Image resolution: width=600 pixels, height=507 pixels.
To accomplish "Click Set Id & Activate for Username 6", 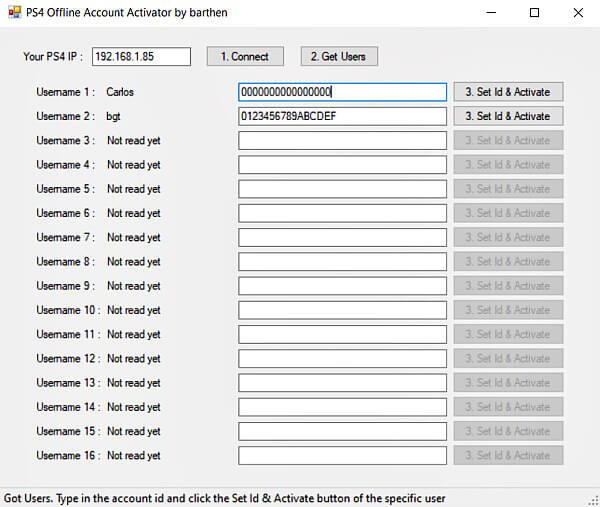I will tap(508, 213).
